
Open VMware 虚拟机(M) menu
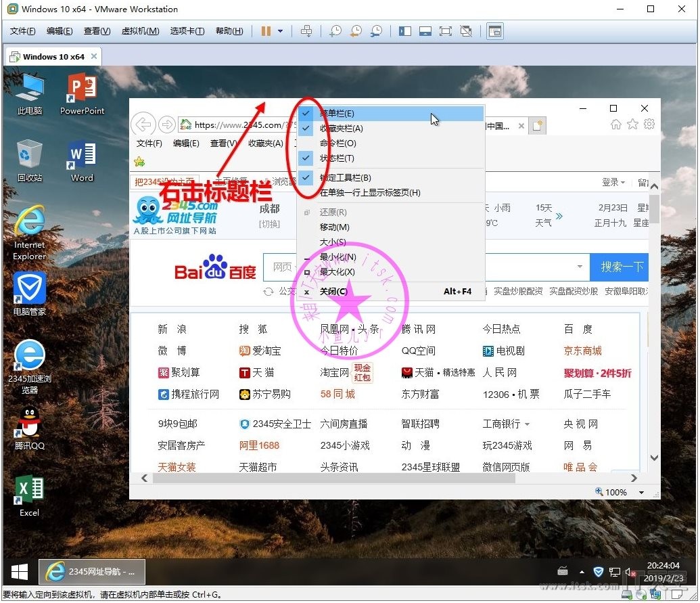pyautogui.click(x=140, y=31)
